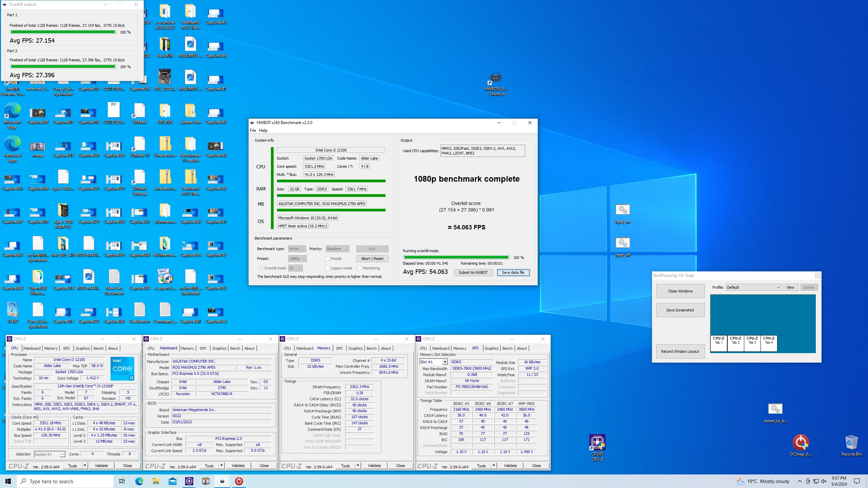Click the HWBOT benchmark progress bar
The image size is (868, 488).
click(x=456, y=258)
